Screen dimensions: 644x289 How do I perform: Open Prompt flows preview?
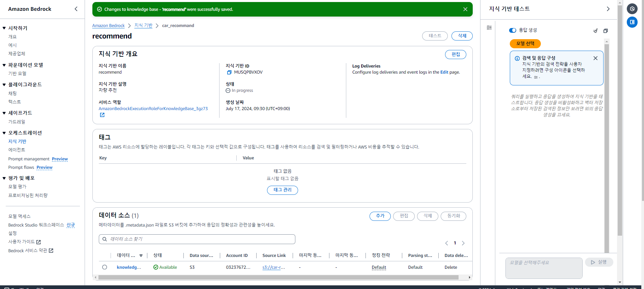[x=30, y=167]
